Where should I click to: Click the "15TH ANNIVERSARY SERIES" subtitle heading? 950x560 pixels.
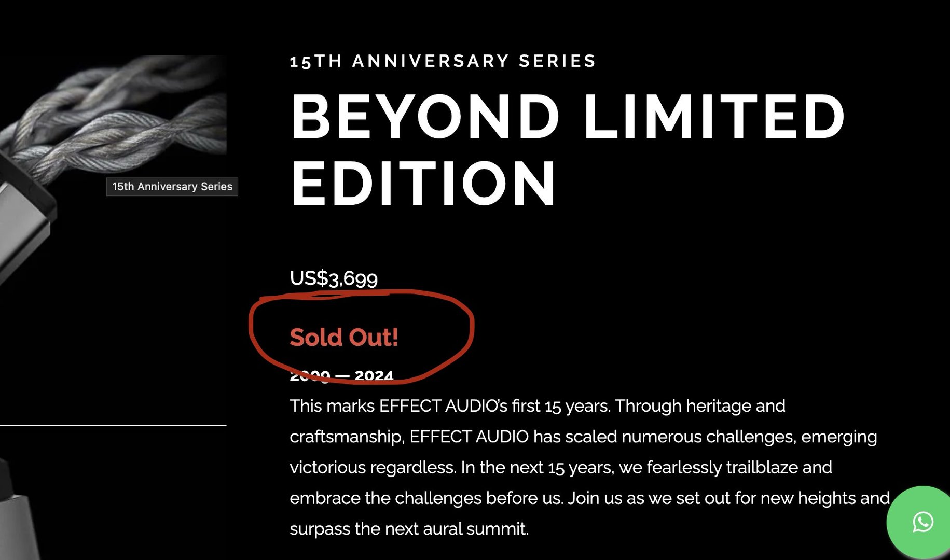coord(443,61)
